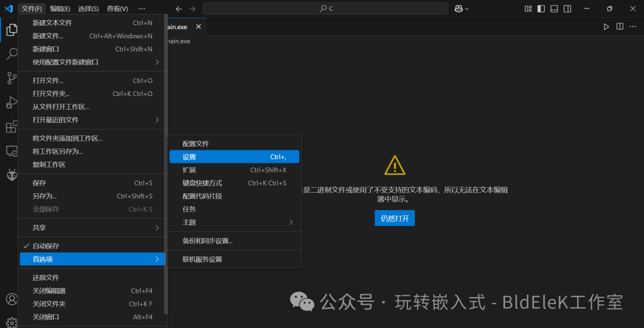Go forward with the right arrow

tap(192, 8)
